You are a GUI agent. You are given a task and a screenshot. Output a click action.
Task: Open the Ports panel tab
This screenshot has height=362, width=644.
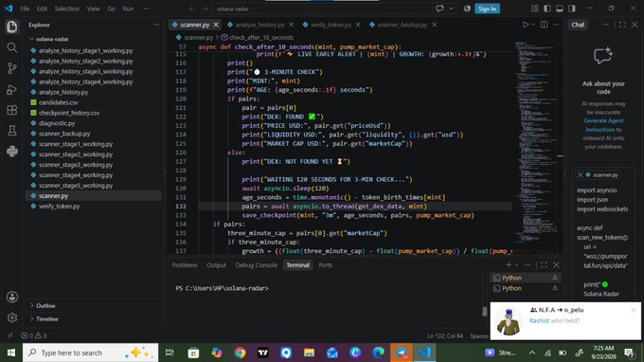pos(325,265)
